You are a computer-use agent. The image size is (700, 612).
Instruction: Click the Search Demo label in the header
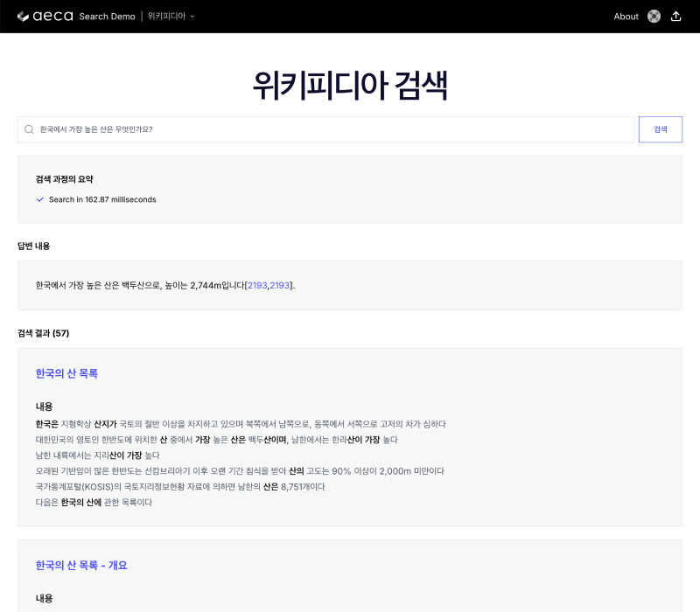pyautogui.click(x=107, y=16)
